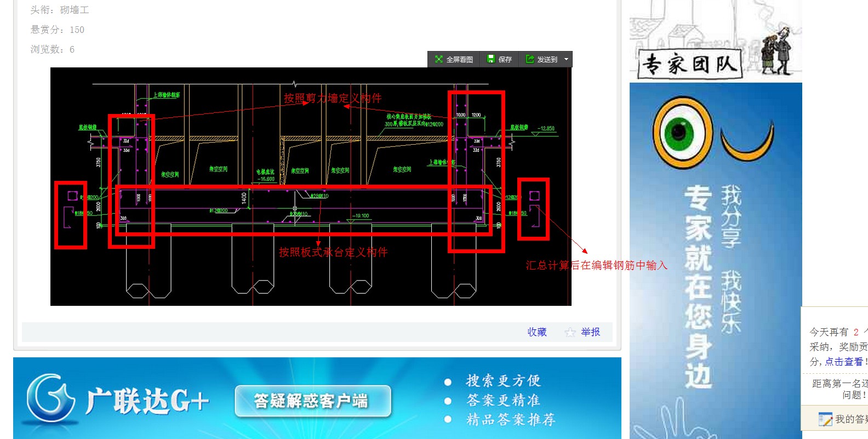The image size is (868, 439).
Task: Click the 全屏看图 fullscreen icon
Action: pos(438,59)
